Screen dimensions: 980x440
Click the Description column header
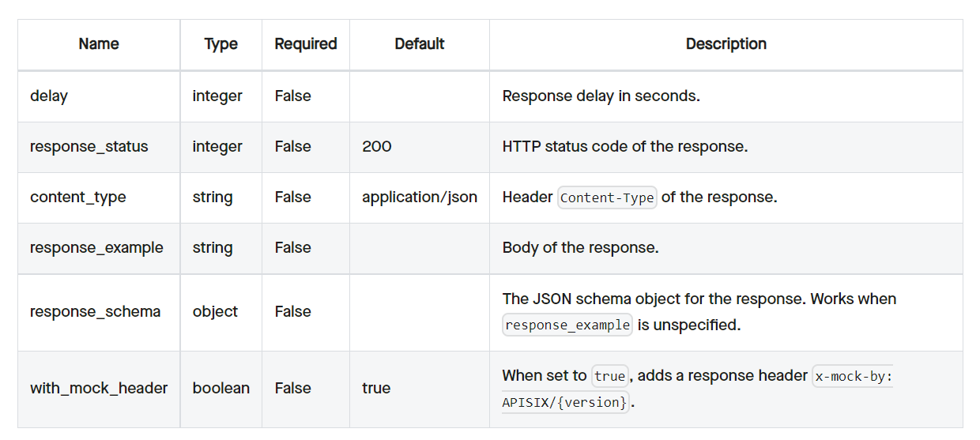[726, 44]
